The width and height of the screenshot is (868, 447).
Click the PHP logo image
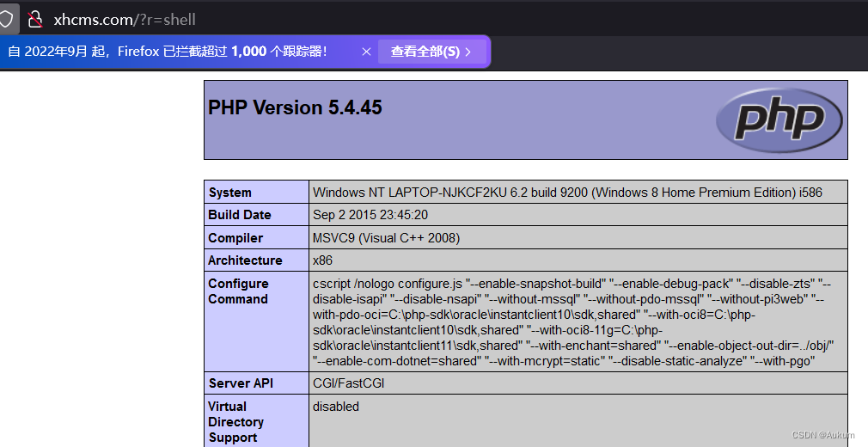pos(779,120)
